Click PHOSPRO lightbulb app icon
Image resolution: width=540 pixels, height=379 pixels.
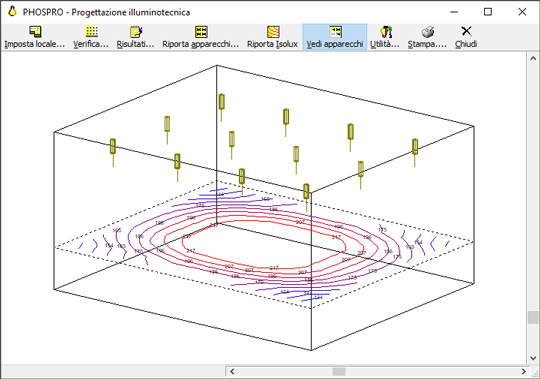pyautogui.click(x=12, y=12)
